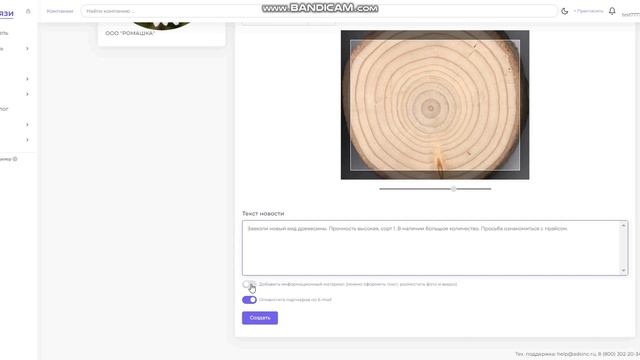Open the Компании menu in the header
The height and width of the screenshot is (360, 640).
(60, 11)
